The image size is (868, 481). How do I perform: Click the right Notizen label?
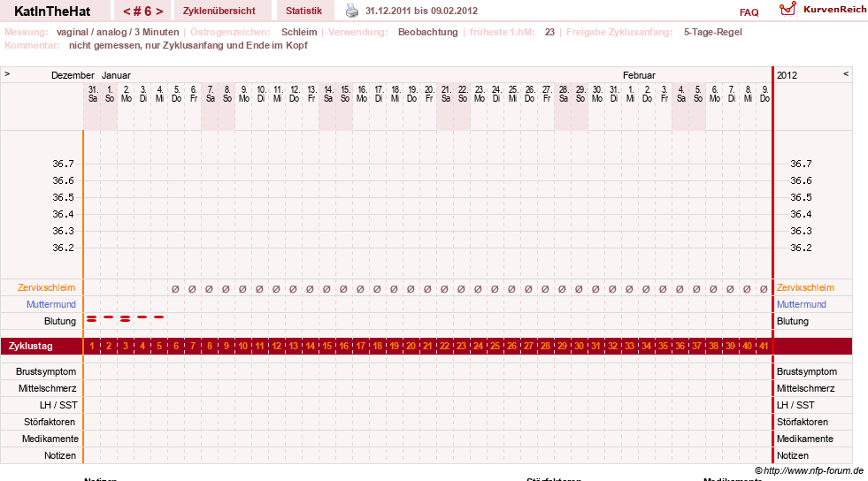(792, 455)
